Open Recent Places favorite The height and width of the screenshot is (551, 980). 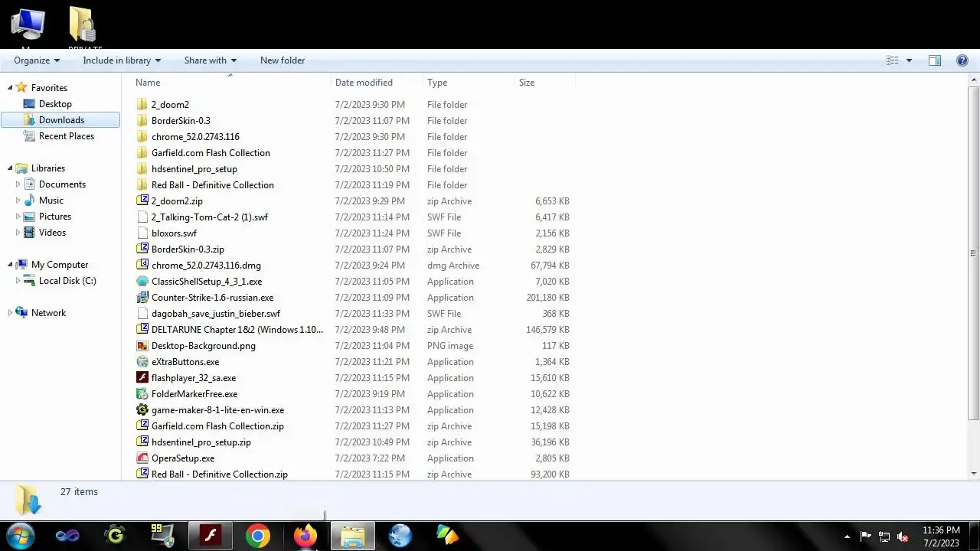point(66,136)
